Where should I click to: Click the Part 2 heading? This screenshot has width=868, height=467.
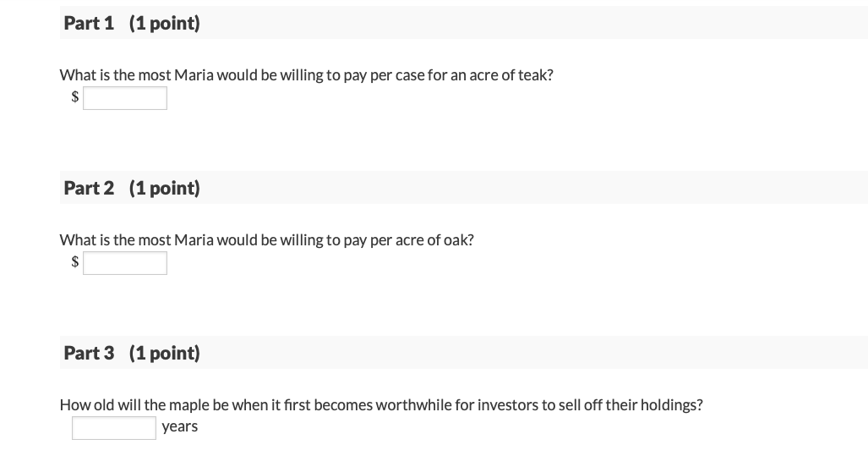pyautogui.click(x=89, y=188)
